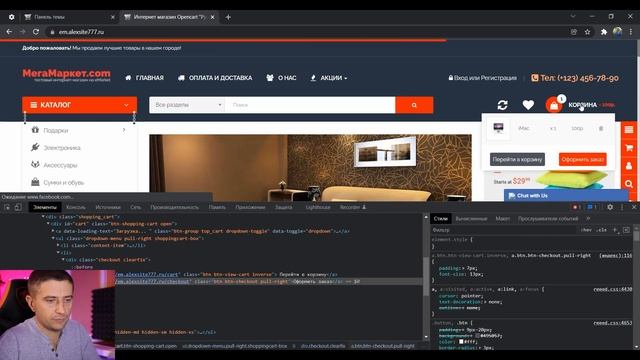Switch to the Сеть DevTools tab
This screenshot has width=640, height=360.
point(136,207)
